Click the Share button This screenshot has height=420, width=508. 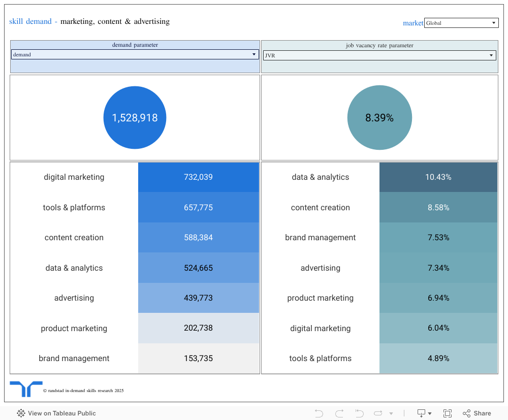coord(477,413)
